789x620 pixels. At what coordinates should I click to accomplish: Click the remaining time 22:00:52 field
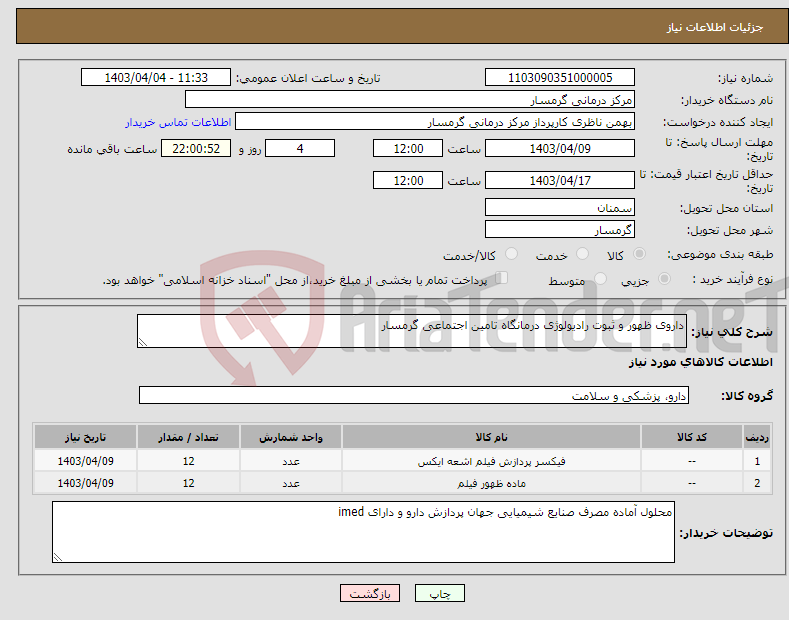[196, 148]
